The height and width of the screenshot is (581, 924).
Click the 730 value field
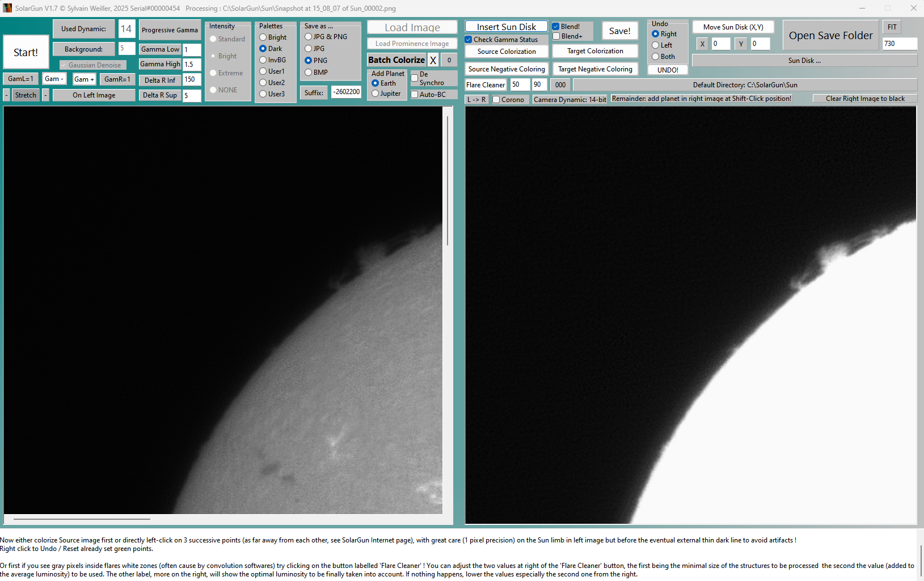pyautogui.click(x=900, y=44)
